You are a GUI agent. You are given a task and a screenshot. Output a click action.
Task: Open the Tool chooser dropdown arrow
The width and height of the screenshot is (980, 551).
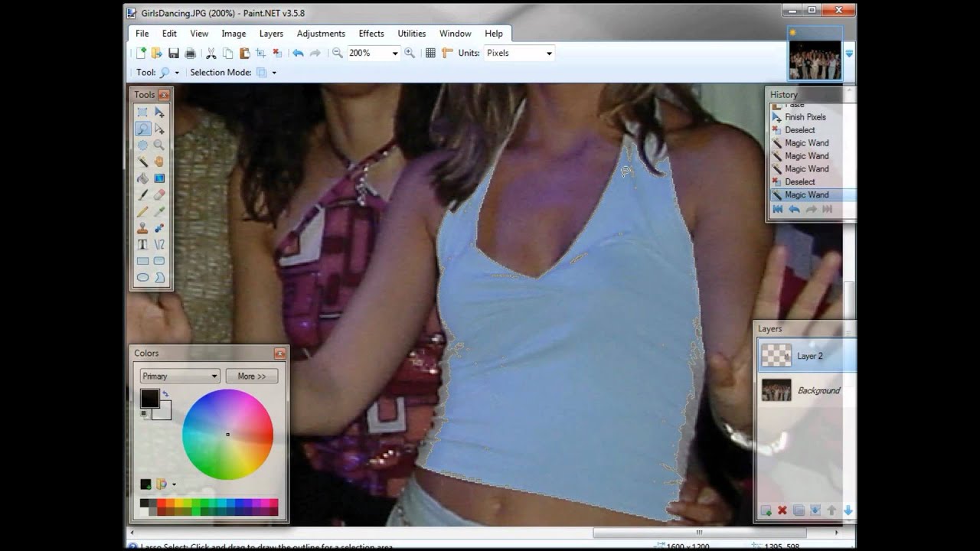pos(177,73)
